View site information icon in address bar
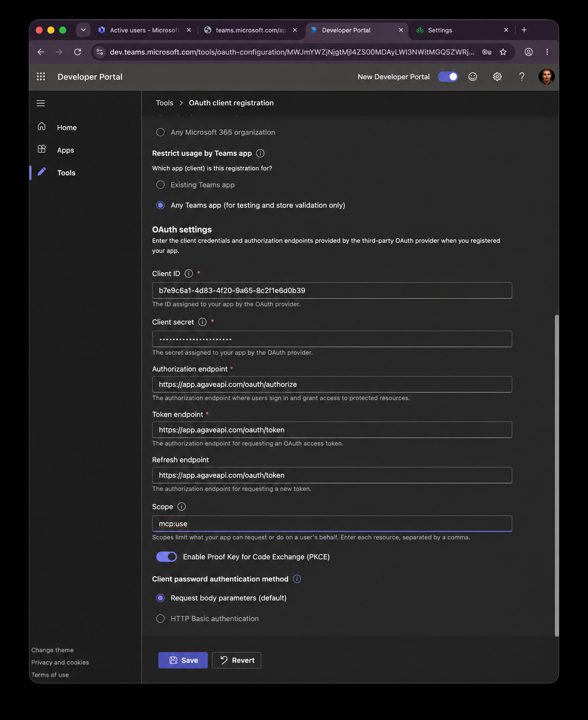588x720 pixels. (x=100, y=52)
